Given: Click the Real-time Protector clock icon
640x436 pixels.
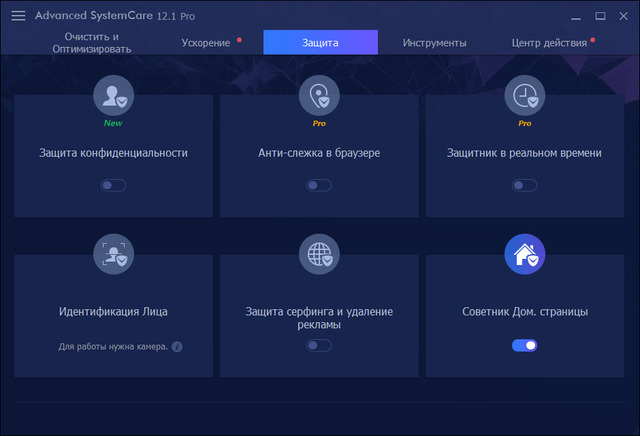Looking at the screenshot, I should click(524, 95).
